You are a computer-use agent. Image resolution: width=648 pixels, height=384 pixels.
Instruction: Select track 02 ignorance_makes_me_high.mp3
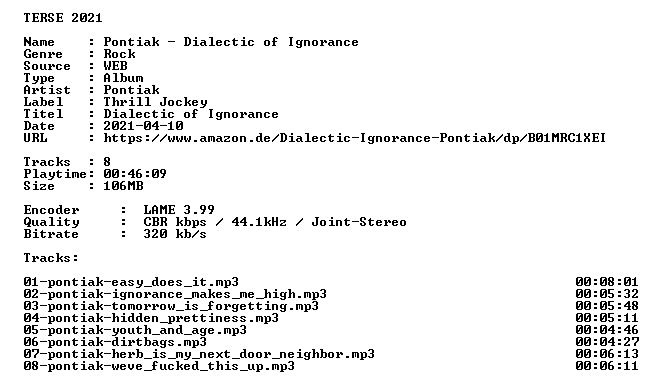coord(175,294)
